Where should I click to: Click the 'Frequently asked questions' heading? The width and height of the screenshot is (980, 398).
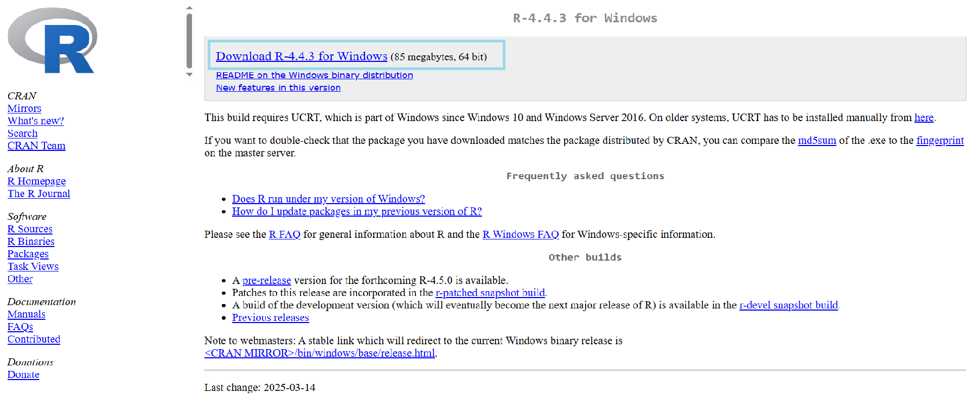[x=585, y=176]
